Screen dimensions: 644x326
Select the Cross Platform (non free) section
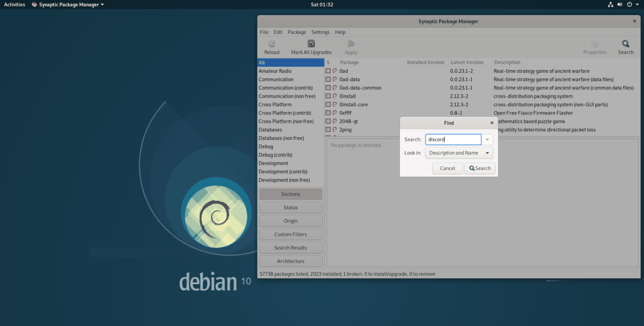(290, 121)
